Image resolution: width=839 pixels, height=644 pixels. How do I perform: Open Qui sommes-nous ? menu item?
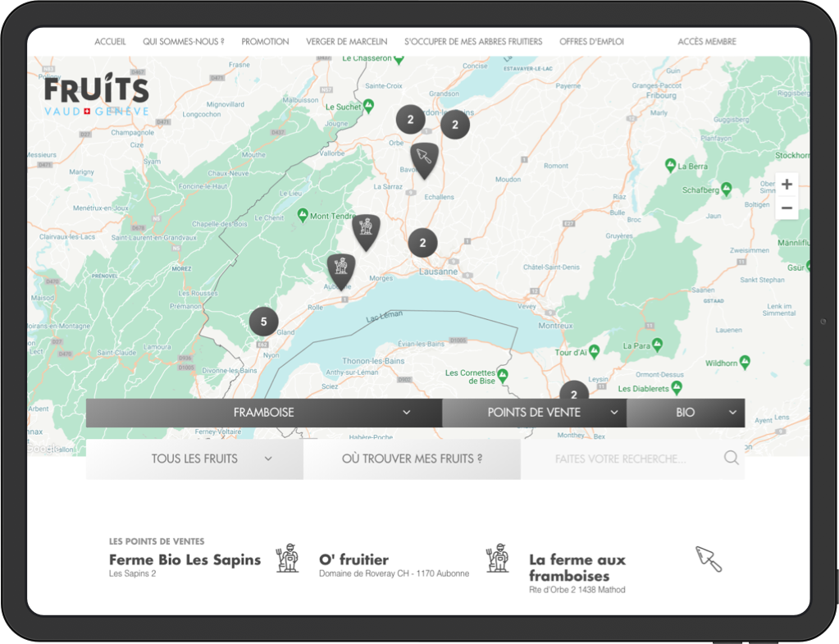click(184, 42)
